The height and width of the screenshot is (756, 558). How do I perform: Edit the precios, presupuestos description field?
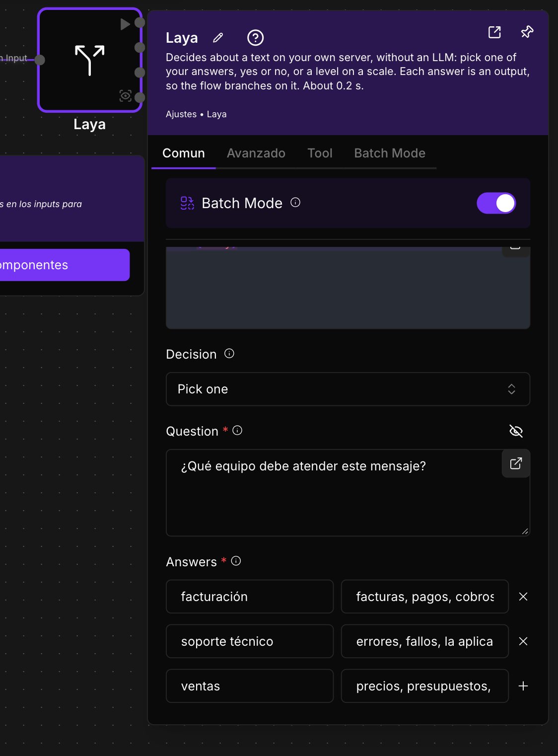(x=425, y=686)
